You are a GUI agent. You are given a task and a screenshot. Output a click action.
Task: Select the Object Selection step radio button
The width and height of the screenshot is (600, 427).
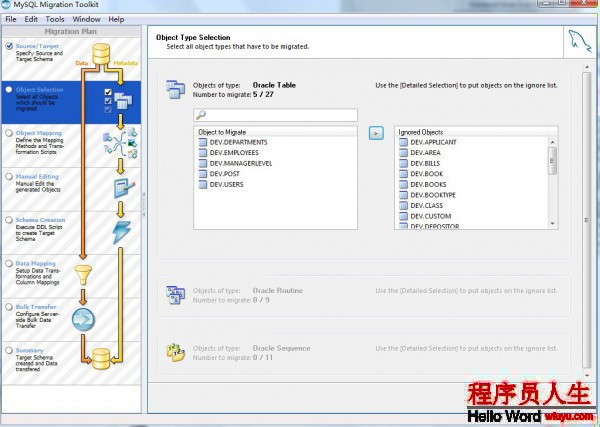tap(9, 90)
